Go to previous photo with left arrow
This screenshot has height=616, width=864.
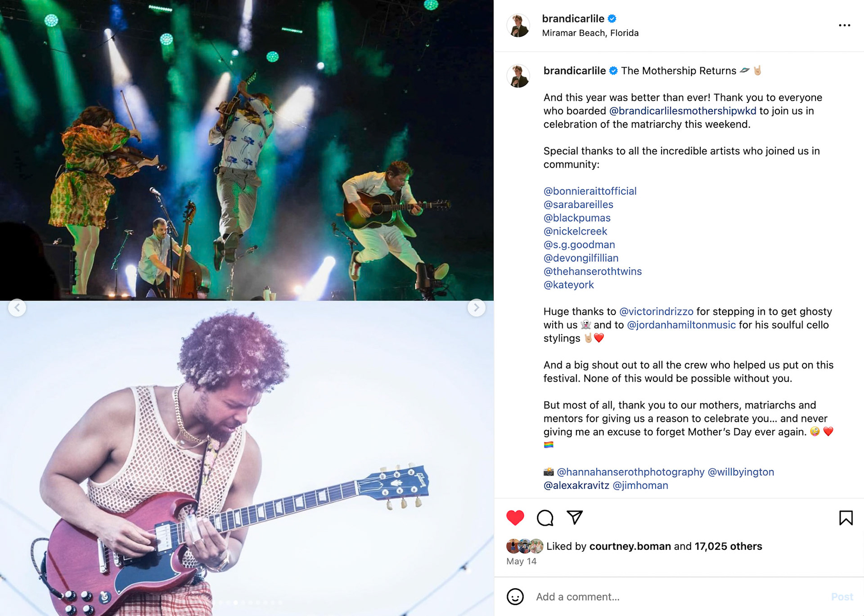tap(17, 308)
